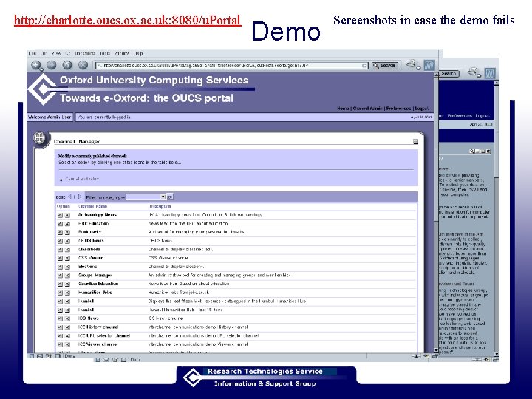Click the edit icon for Groups Manager

(x=60, y=276)
